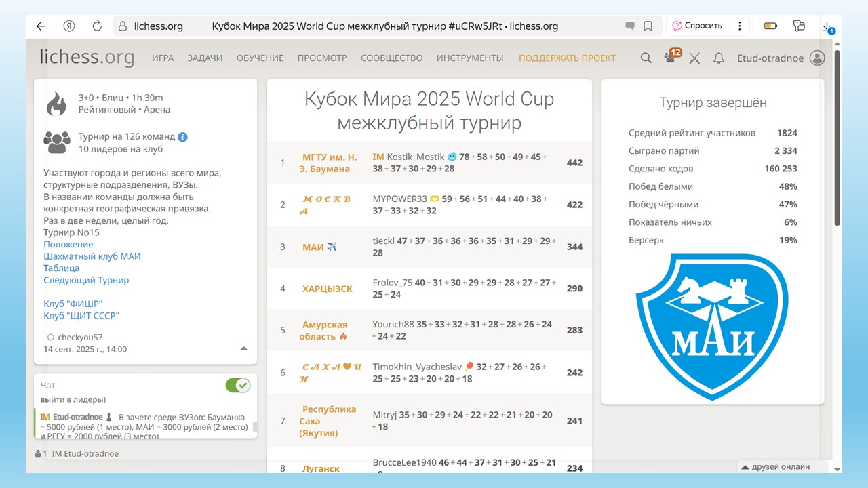Click the browser back arrow
This screenshot has height=488, width=868.
click(41, 26)
